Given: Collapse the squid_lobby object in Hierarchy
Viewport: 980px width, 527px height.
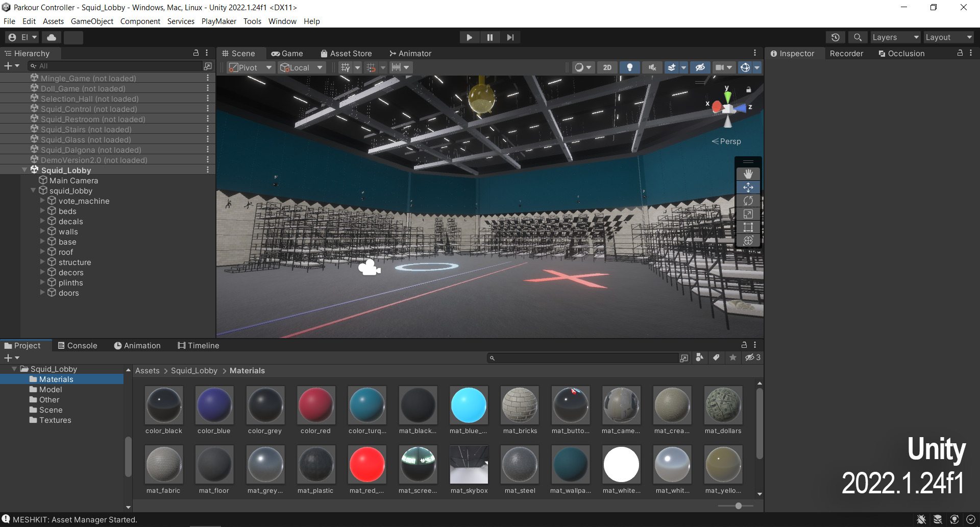Looking at the screenshot, I should tap(33, 190).
